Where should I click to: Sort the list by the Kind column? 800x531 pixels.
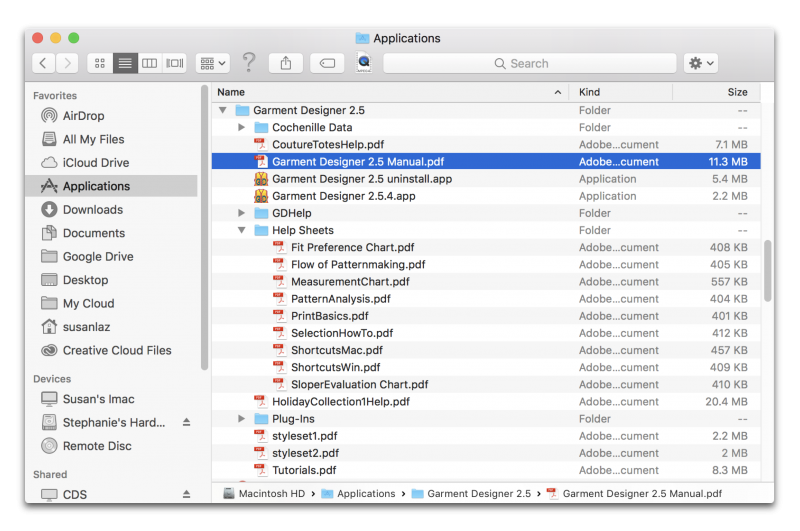[590, 92]
